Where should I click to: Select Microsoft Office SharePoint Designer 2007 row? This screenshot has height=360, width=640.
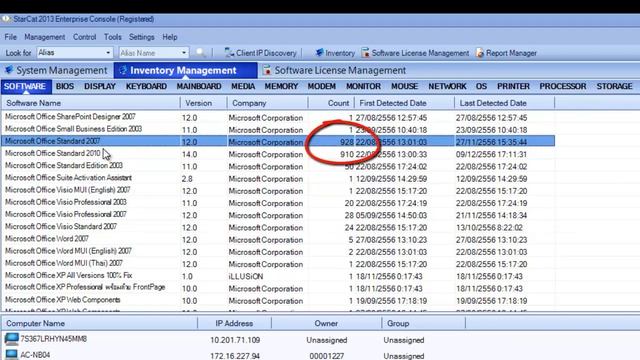[278, 117]
